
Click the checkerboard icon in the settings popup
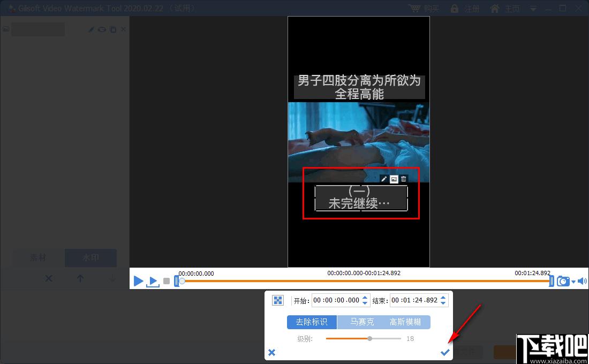click(278, 300)
